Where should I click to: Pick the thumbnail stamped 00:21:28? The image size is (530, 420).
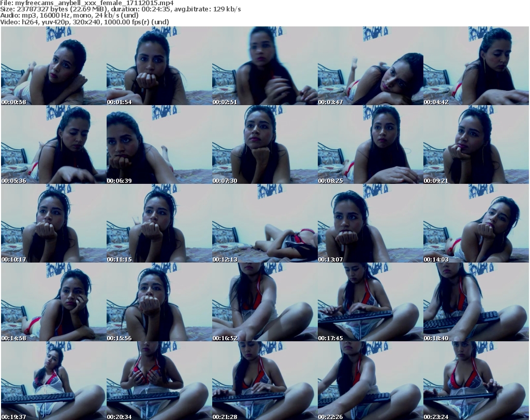pos(264,381)
